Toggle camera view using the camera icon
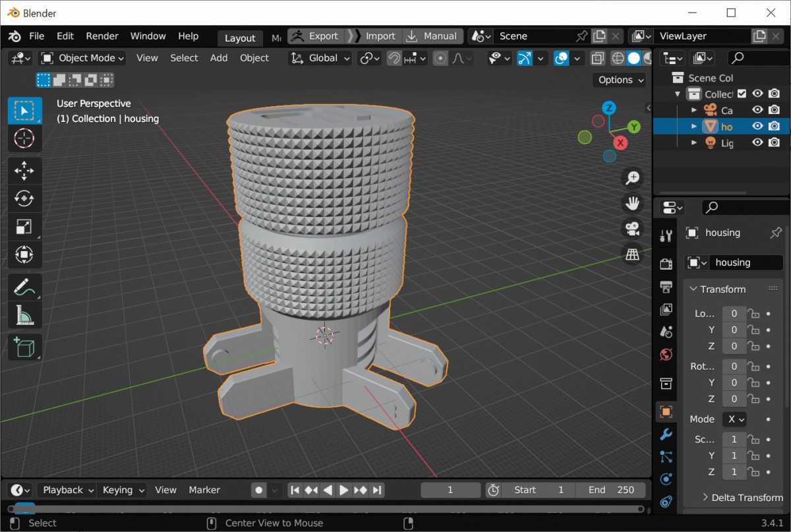The width and height of the screenshot is (791, 532). click(x=632, y=228)
